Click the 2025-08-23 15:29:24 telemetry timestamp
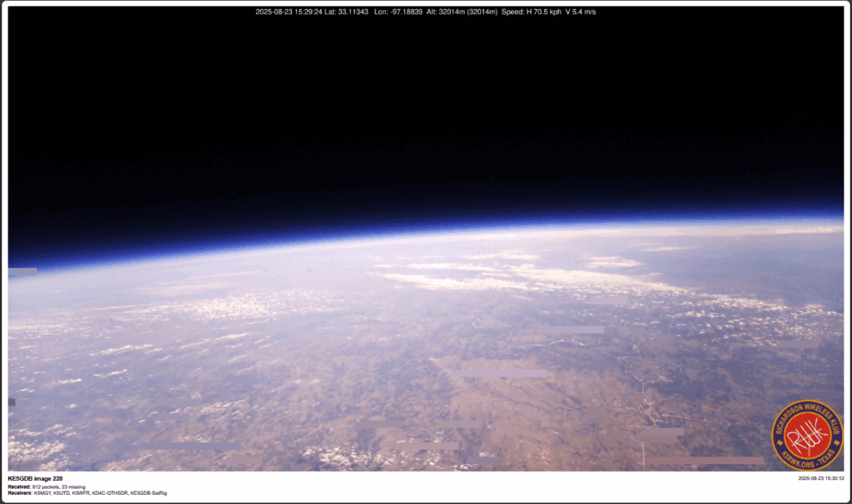Image resolution: width=852 pixels, height=504 pixels. pyautogui.click(x=289, y=12)
